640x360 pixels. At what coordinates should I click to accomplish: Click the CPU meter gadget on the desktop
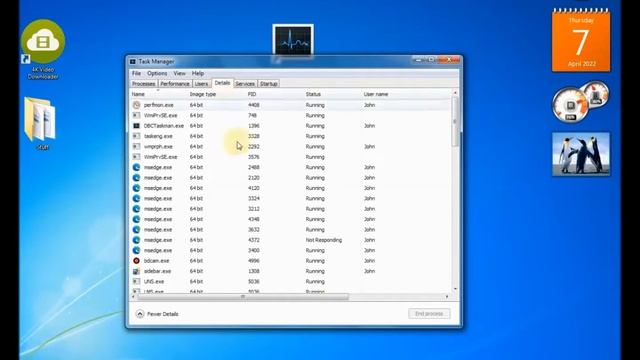point(580,102)
